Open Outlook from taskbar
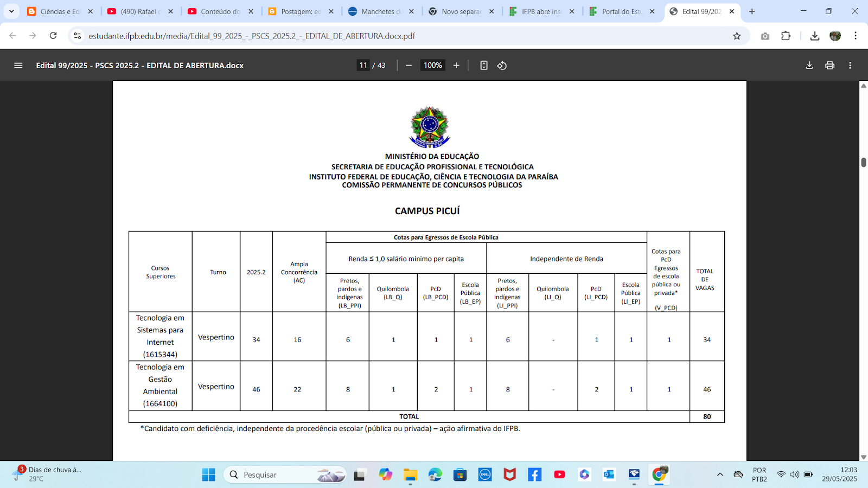The width and height of the screenshot is (868, 488). [x=609, y=475]
